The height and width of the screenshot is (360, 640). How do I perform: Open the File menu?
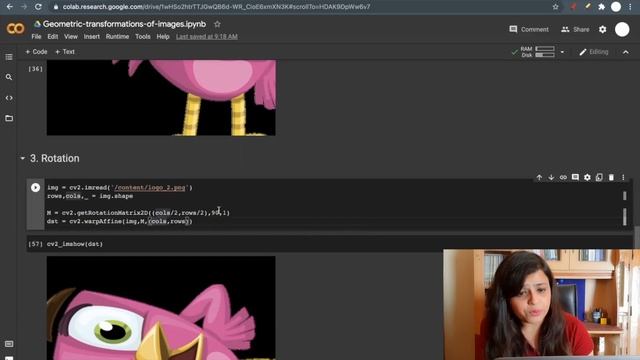[x=36, y=36]
